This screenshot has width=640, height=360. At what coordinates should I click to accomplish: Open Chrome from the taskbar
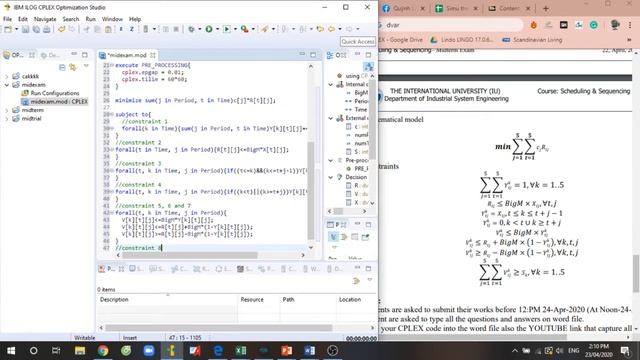tap(103, 351)
